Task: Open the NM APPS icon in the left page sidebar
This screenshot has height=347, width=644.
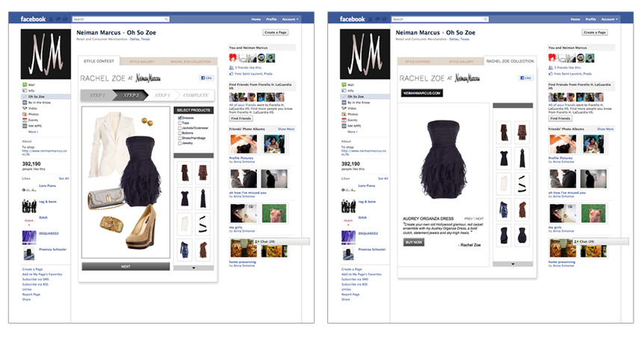Action: pyautogui.click(x=25, y=126)
